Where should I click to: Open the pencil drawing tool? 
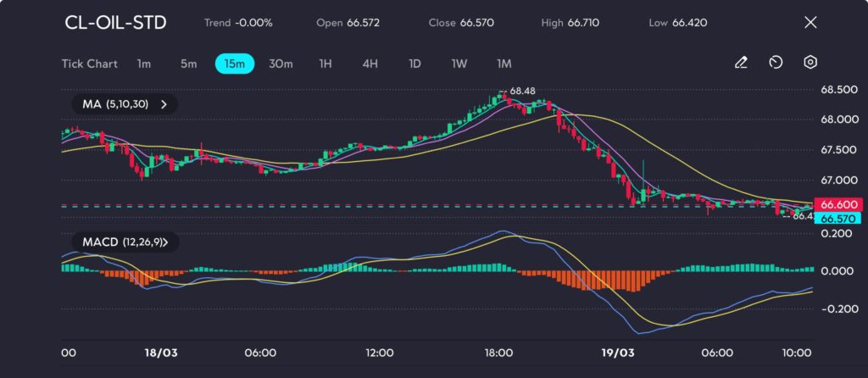(x=741, y=63)
